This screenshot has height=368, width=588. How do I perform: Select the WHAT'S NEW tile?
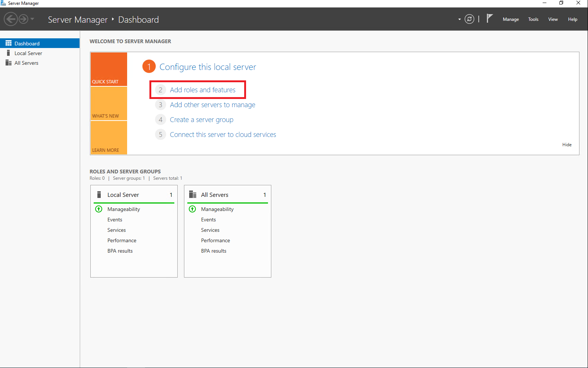(109, 103)
